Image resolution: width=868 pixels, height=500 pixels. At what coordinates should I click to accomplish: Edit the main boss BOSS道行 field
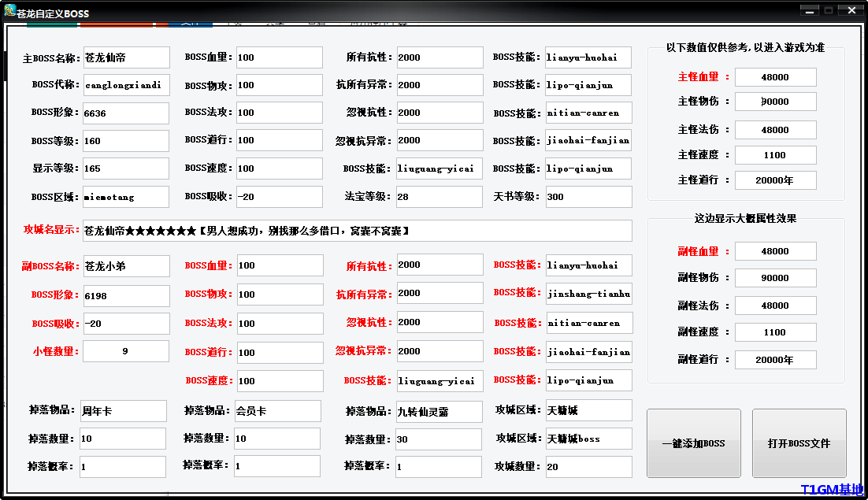(280, 140)
